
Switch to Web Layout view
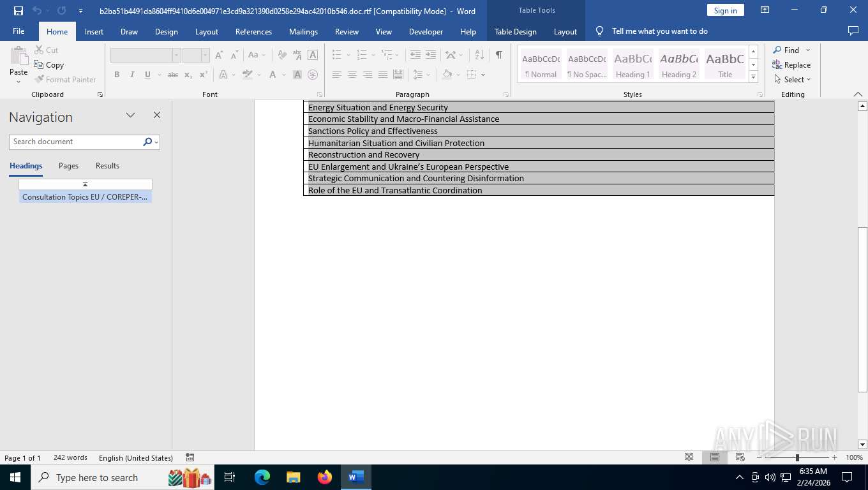click(x=740, y=457)
